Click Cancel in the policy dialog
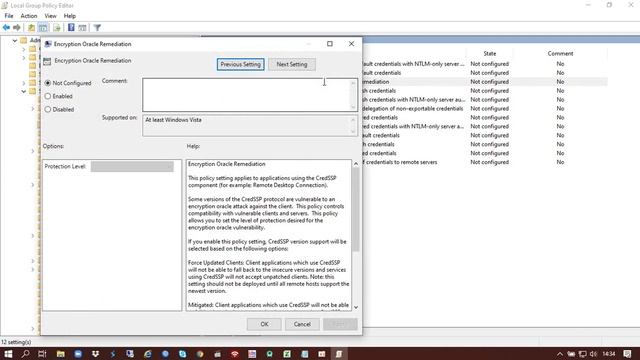This screenshot has width=640, height=360. (x=302, y=324)
